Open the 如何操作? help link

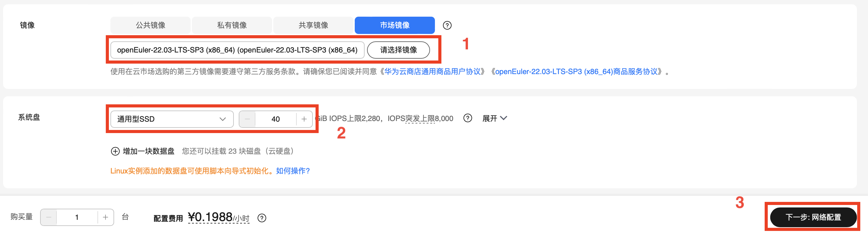(293, 171)
